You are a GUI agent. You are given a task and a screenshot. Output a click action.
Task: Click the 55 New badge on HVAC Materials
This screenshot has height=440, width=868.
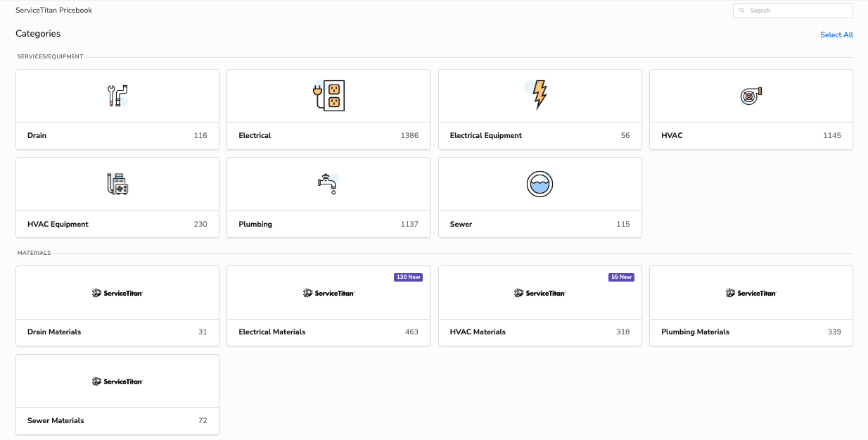[x=621, y=277]
